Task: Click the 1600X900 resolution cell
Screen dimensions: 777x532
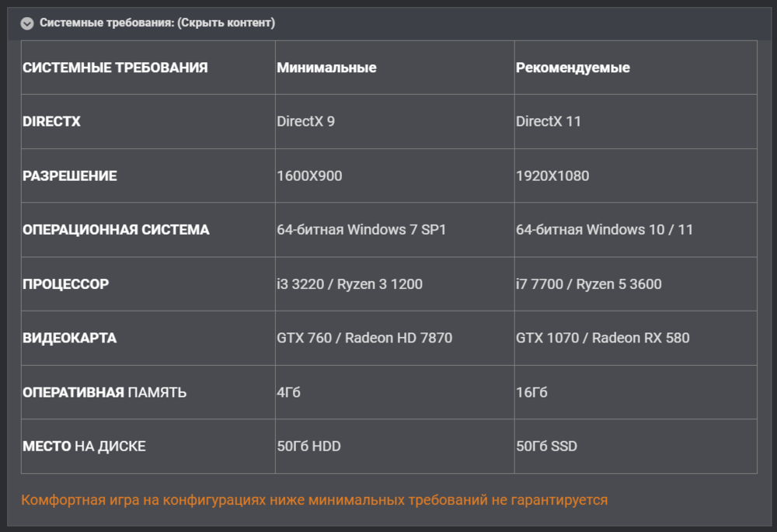Action: tap(309, 176)
